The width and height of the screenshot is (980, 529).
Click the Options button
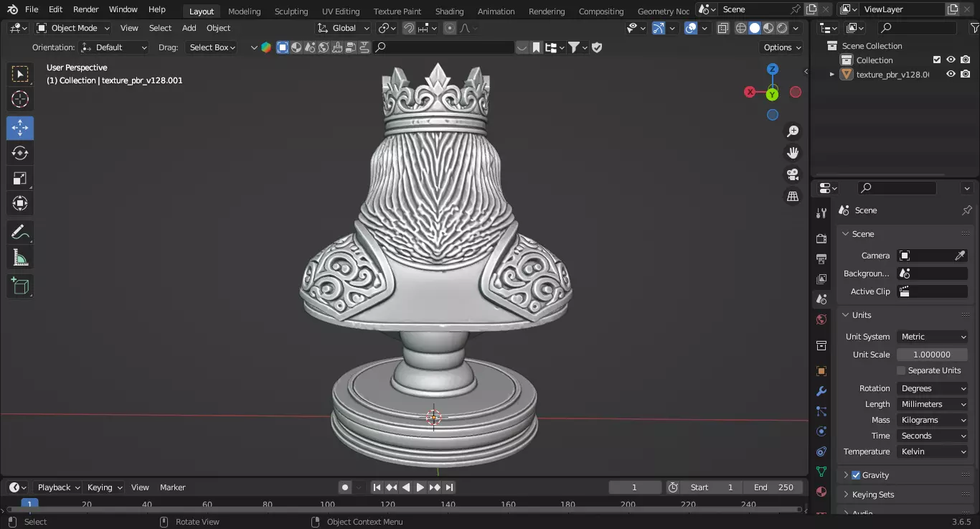pos(782,47)
